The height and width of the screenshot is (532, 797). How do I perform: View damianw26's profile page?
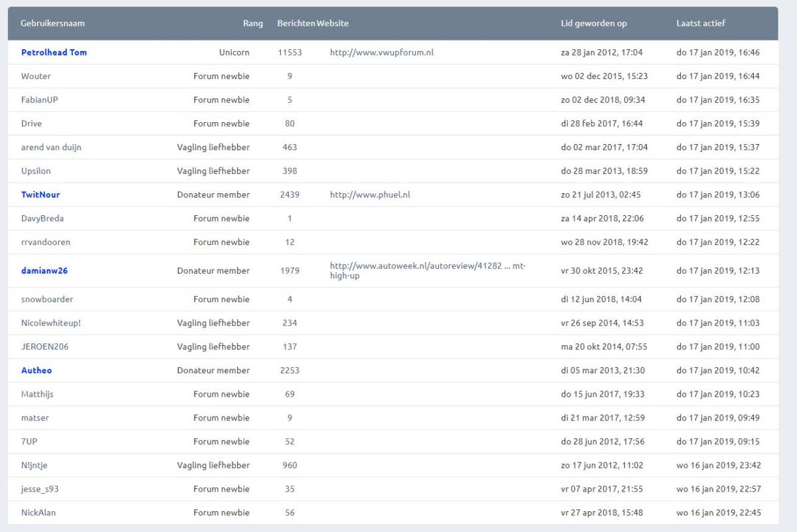44,271
